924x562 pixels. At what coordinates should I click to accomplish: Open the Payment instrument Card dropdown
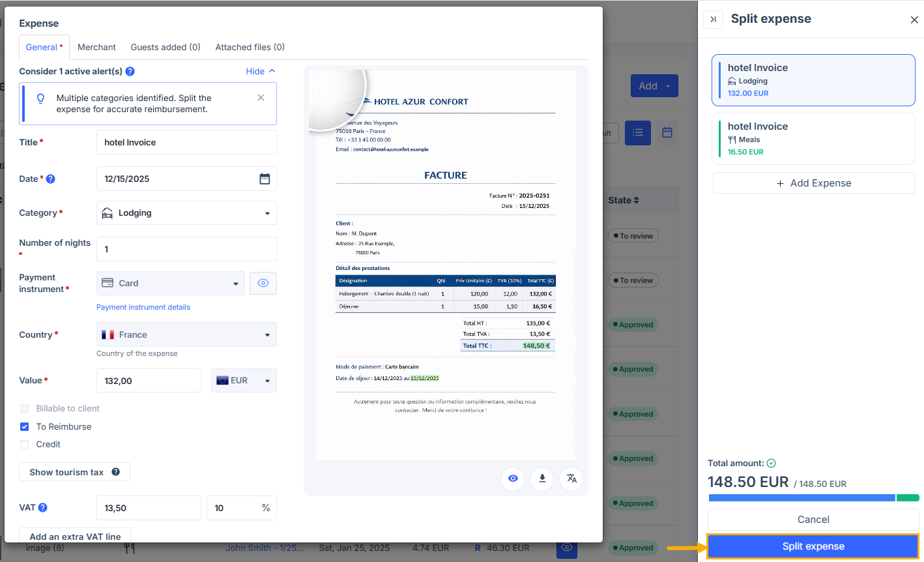171,283
